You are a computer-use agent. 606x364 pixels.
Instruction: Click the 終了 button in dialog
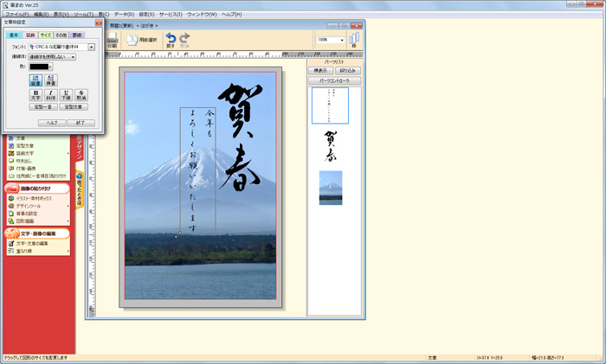click(80, 123)
